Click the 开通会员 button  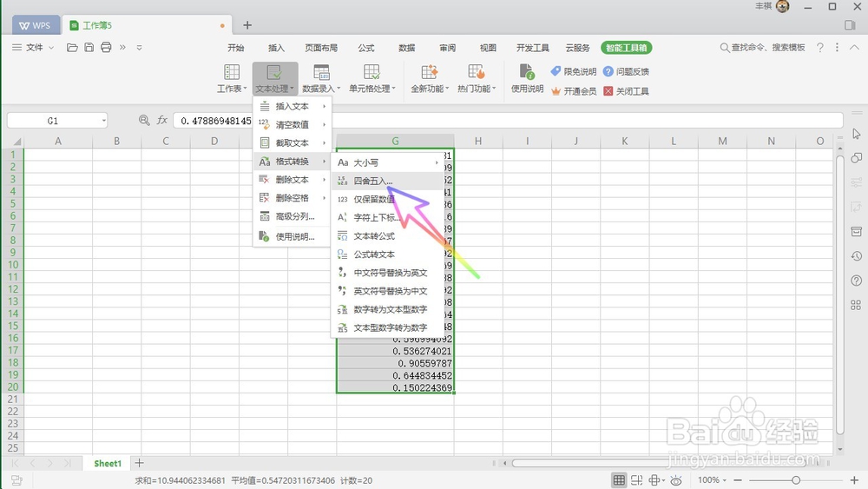pos(574,91)
